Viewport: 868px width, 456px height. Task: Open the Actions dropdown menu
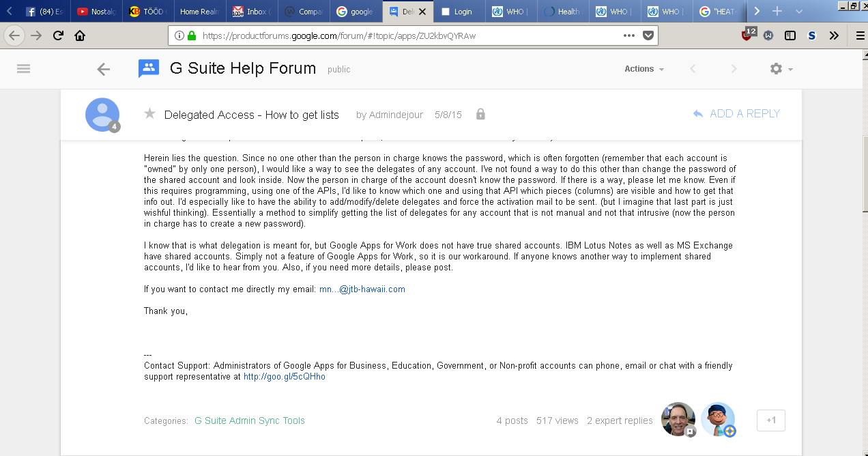pyautogui.click(x=644, y=69)
